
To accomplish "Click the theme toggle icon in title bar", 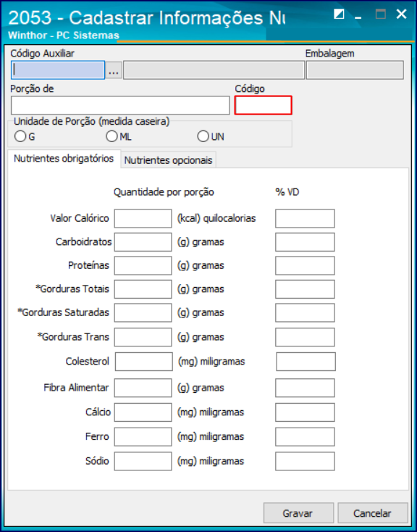I will pyautogui.click(x=339, y=14).
